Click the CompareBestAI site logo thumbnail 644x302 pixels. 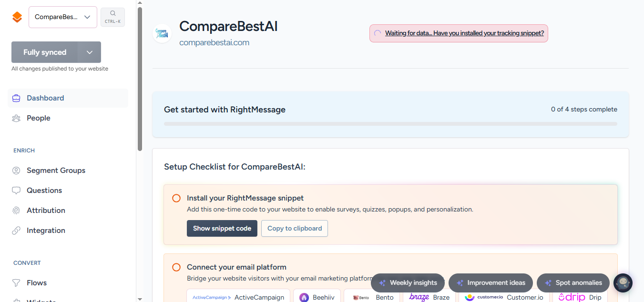(x=162, y=33)
